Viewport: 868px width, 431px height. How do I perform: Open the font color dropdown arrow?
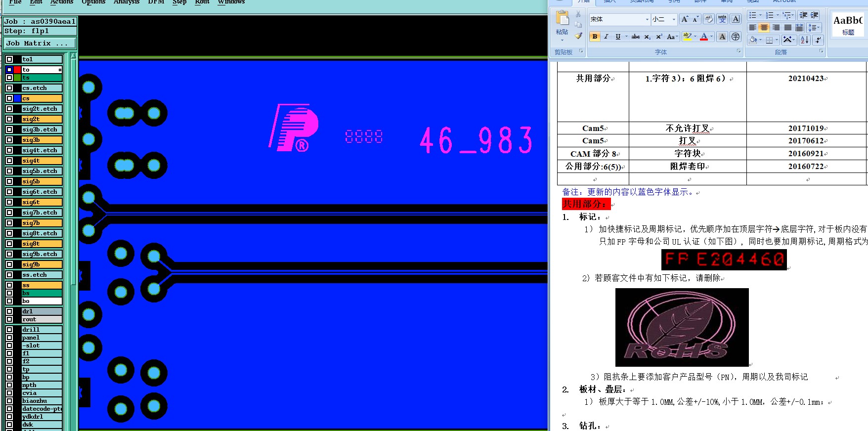point(711,37)
